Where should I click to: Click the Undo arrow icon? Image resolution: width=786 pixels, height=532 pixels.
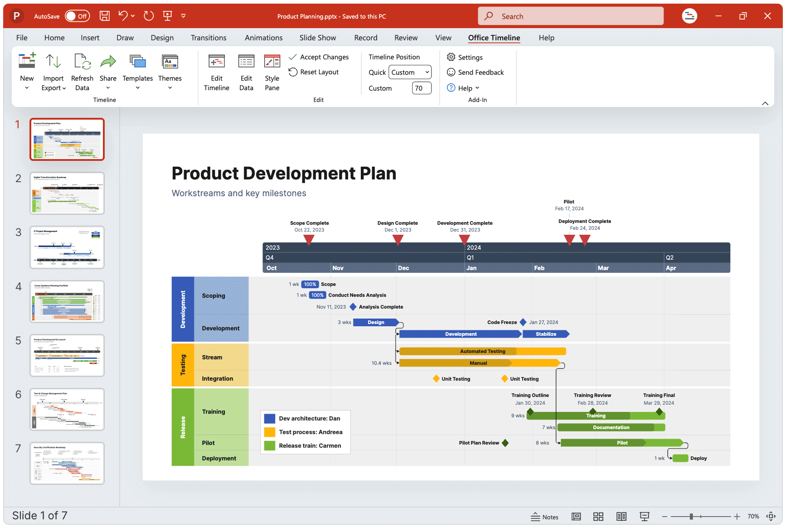click(x=123, y=16)
